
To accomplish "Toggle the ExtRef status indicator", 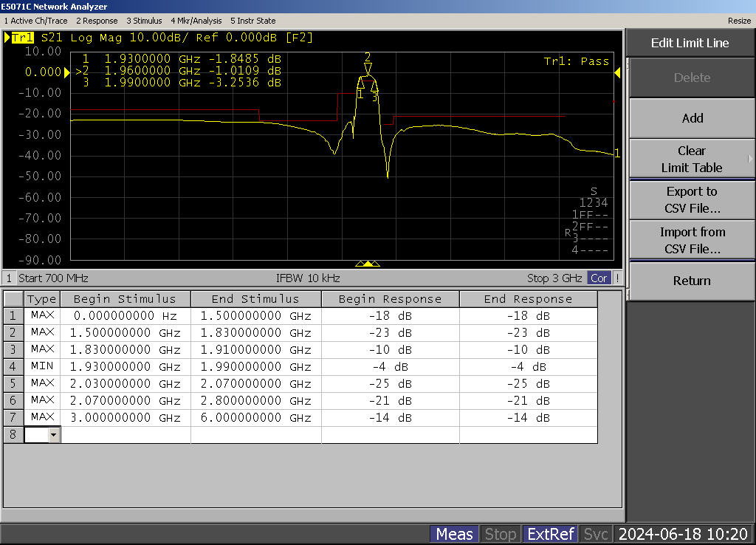I will (x=551, y=534).
